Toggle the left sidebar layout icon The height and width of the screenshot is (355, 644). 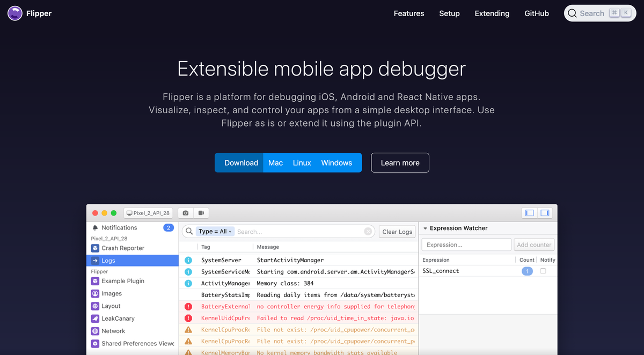click(530, 213)
